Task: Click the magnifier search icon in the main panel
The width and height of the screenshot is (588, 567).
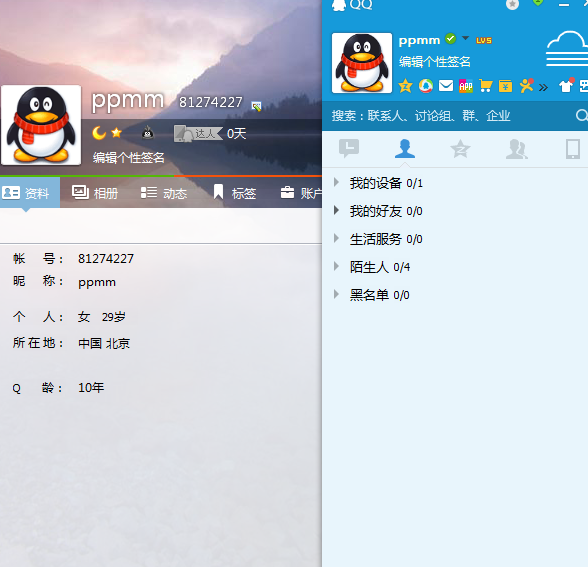Action: point(582,116)
